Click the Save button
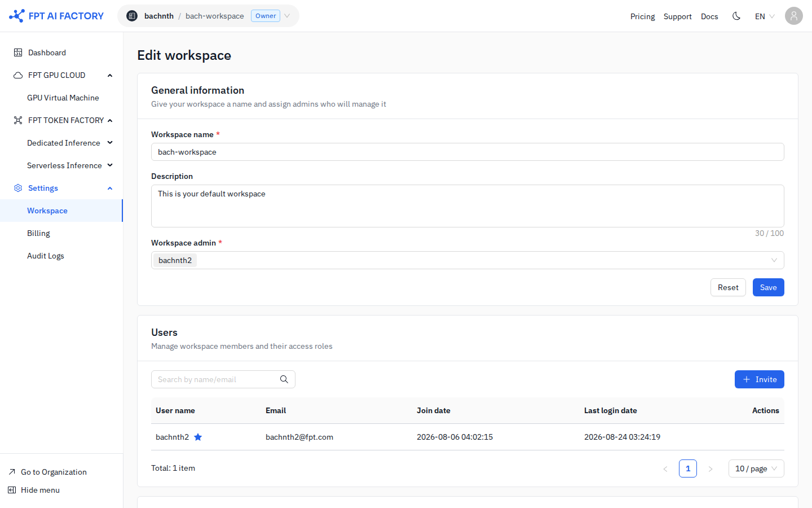This screenshot has height=508, width=812. point(769,287)
